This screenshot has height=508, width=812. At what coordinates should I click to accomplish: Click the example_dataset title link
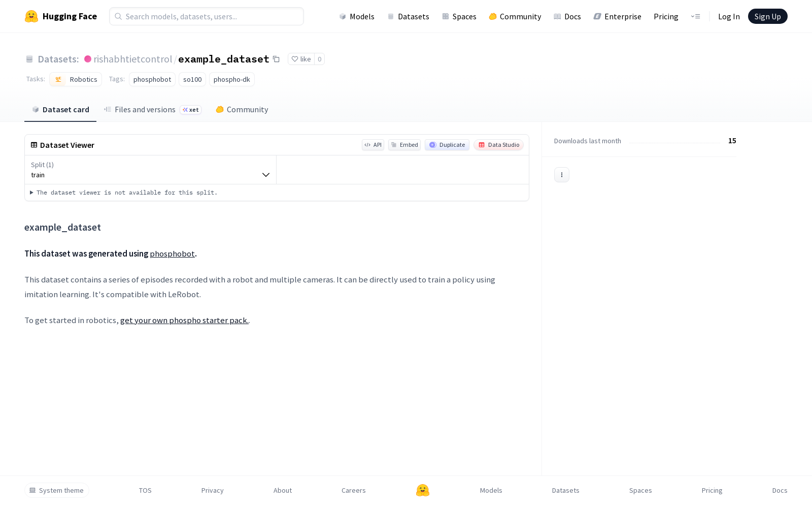coord(224,59)
